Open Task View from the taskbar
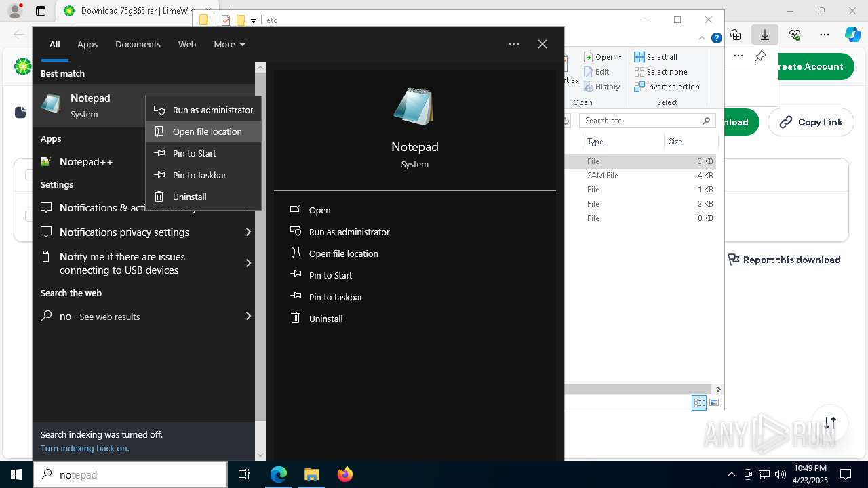Viewport: 868px width, 488px height. pyautogui.click(x=244, y=474)
